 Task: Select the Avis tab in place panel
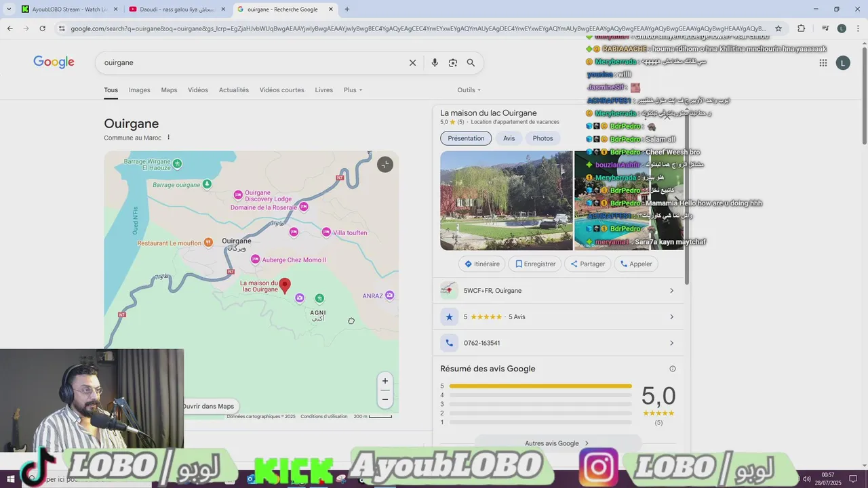[x=509, y=138]
